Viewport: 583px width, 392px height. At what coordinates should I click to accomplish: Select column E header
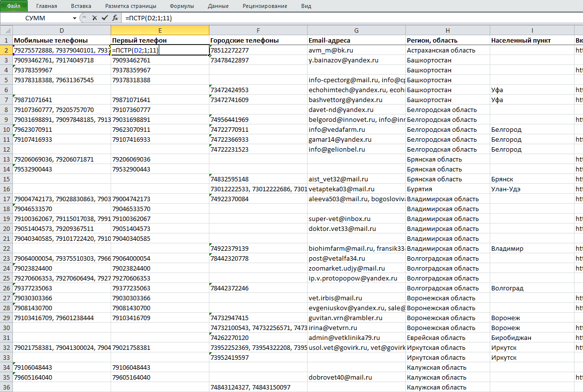(160, 30)
